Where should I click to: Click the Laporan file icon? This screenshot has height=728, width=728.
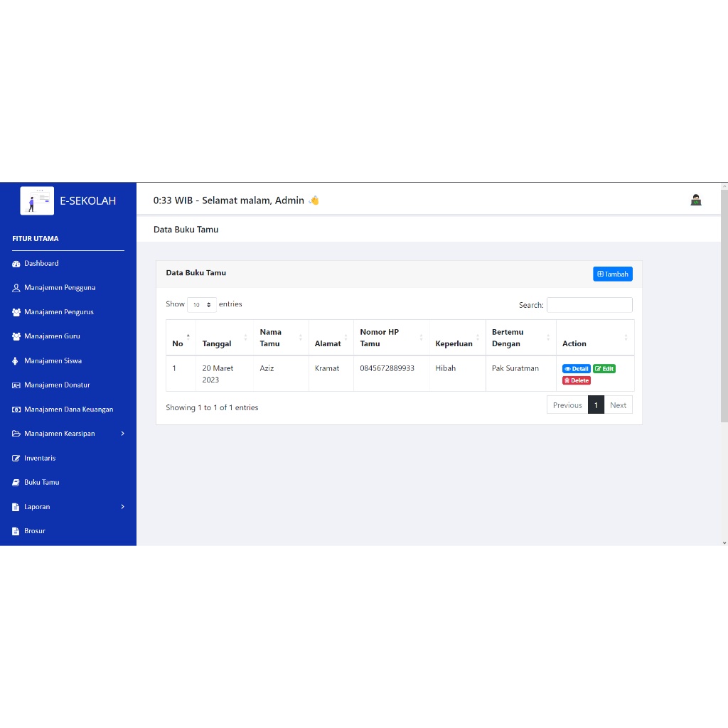16,506
